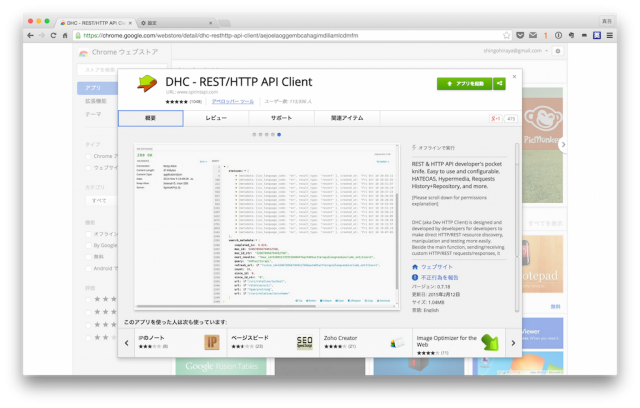640x408 pixels.
Task: Click the website home icon
Action: (415, 267)
